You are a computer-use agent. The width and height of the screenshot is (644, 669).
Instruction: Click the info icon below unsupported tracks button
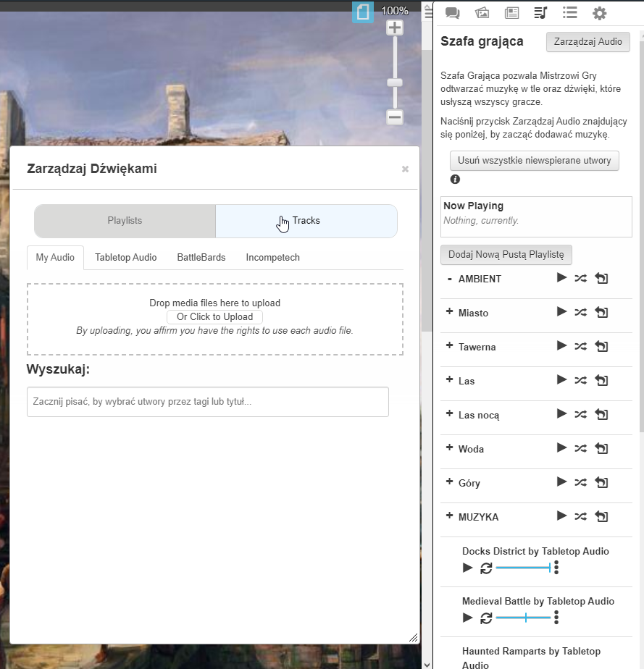pyautogui.click(x=455, y=180)
